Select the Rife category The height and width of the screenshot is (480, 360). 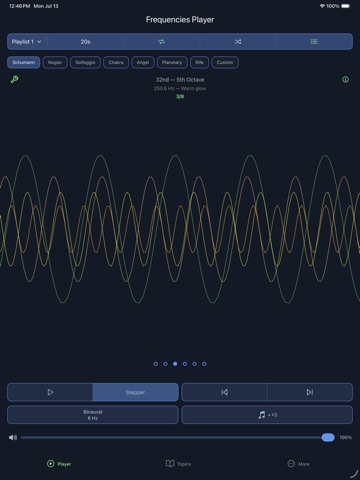[x=199, y=62]
